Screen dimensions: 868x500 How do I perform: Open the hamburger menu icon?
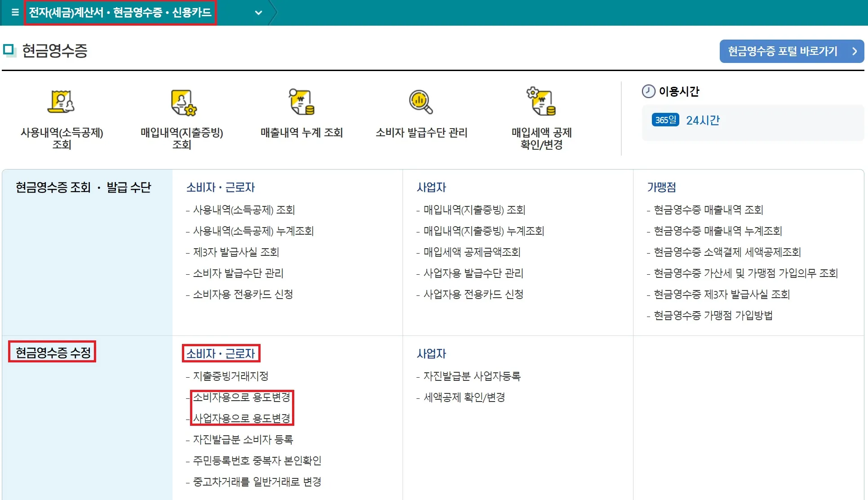15,12
